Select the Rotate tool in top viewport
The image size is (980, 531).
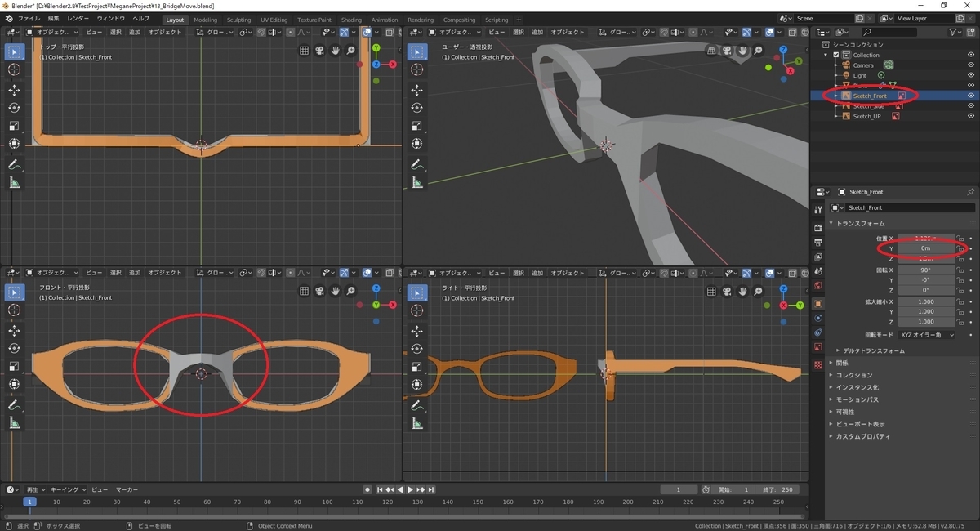point(14,108)
